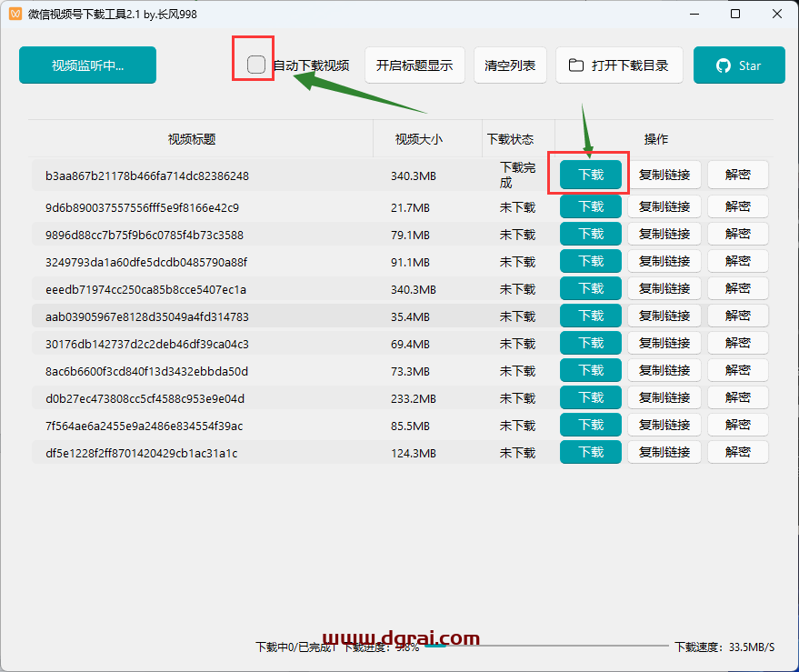Select title b3aa867b21178b466fa714dc82386248
The width and height of the screenshot is (799, 672).
(147, 176)
